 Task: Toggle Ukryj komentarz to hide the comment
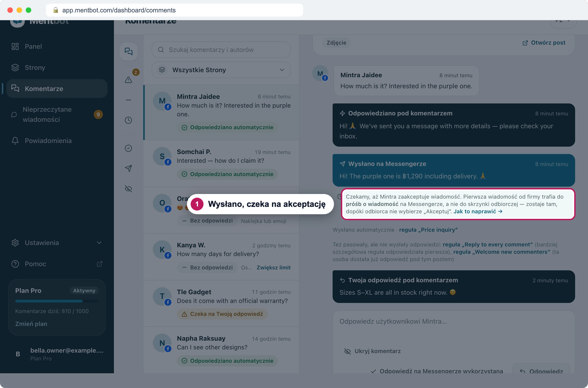click(x=372, y=351)
